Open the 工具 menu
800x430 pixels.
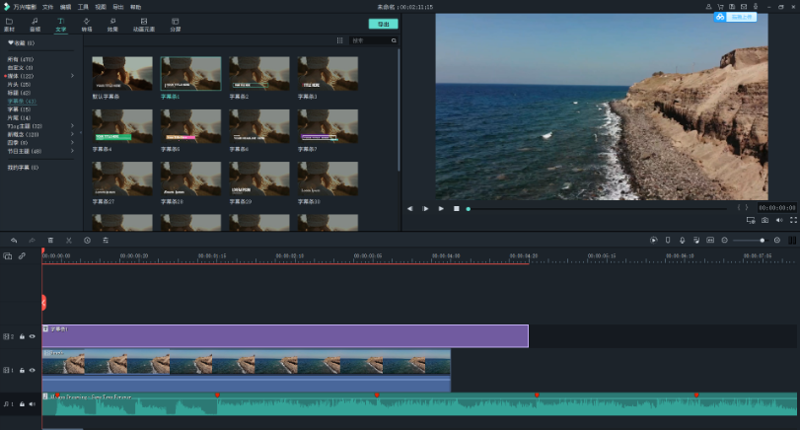tap(83, 7)
